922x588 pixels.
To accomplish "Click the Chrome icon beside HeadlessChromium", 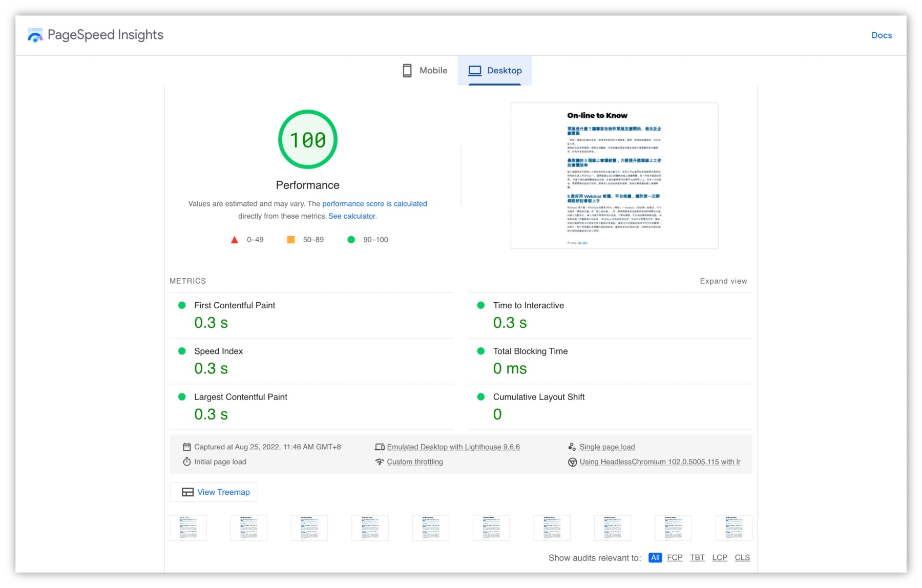I will (573, 461).
